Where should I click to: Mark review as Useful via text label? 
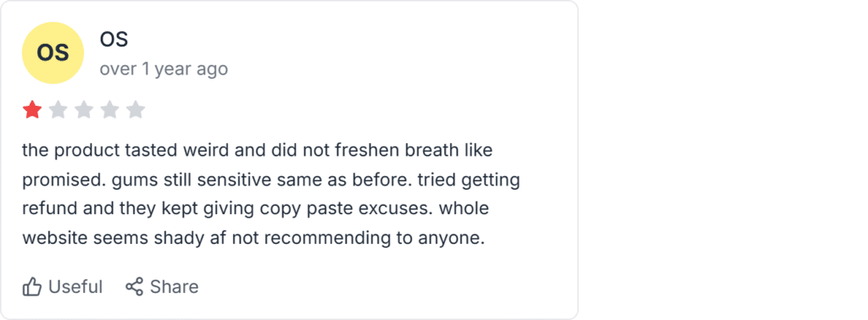coord(75,287)
